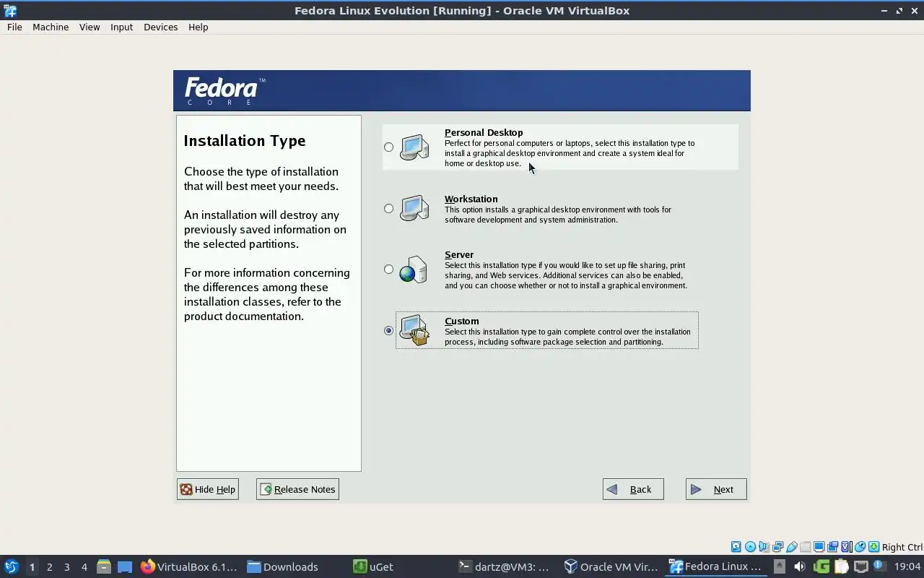Click the Personal Desktop computer icon
Viewport: 924px width, 578px height.
coord(414,147)
